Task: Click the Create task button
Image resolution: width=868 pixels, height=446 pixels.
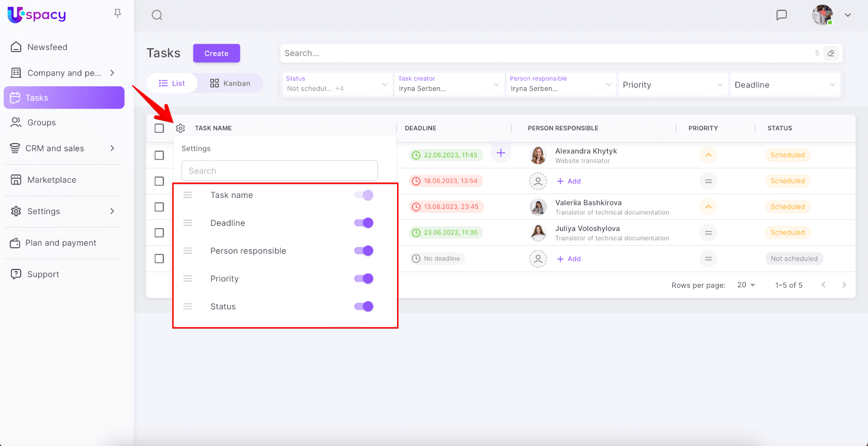Action: 216,53
